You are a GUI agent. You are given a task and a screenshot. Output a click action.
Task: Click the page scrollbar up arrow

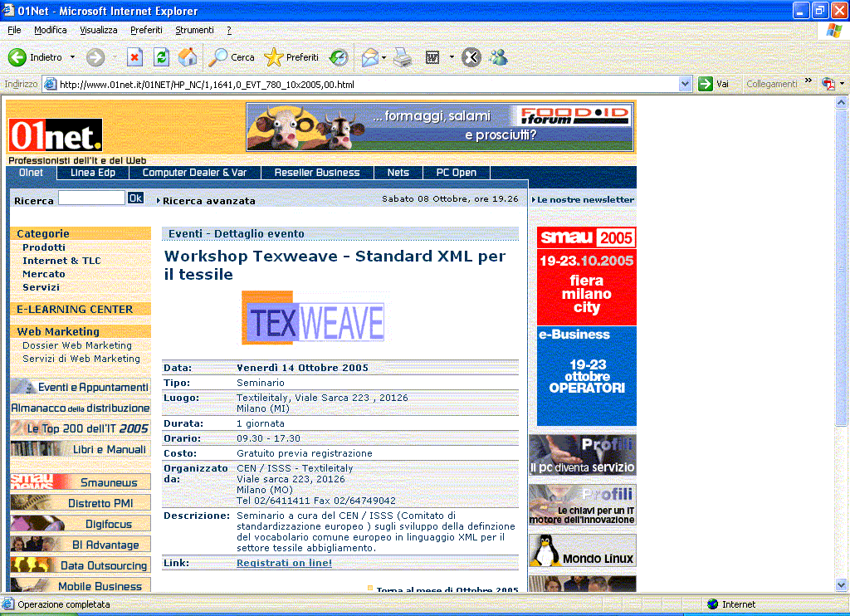(842, 102)
